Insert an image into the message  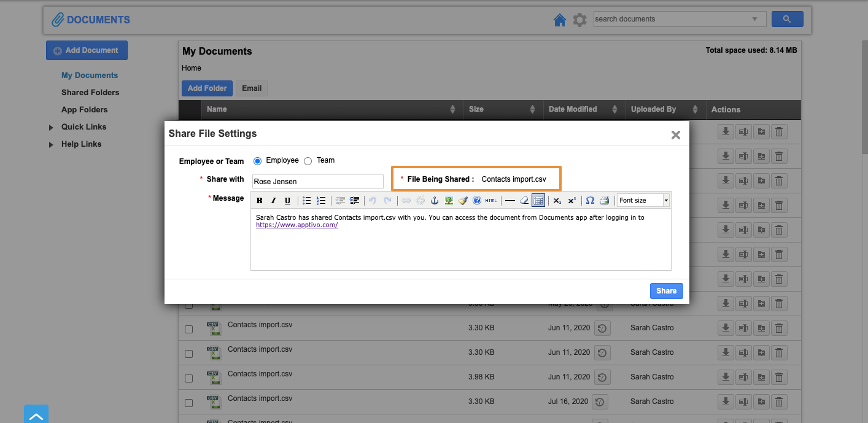coord(449,201)
